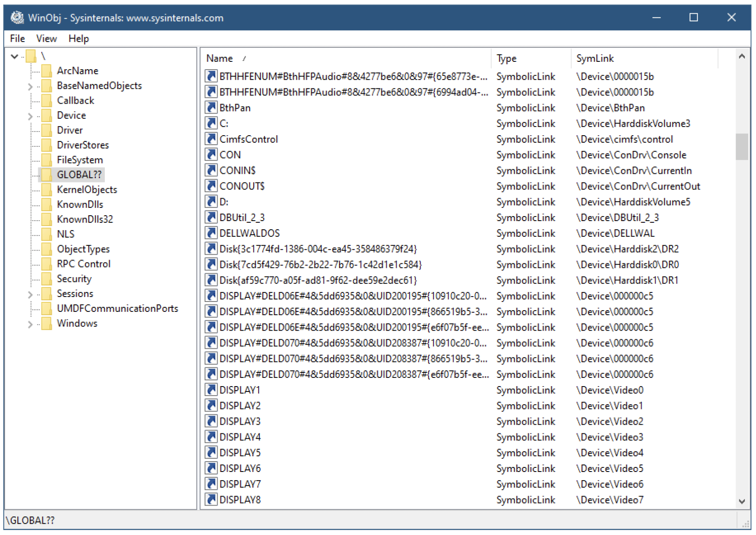Image resolution: width=756 pixels, height=535 pixels.
Task: Click the icon beside DBUtil_2_3
Action: pyautogui.click(x=211, y=217)
